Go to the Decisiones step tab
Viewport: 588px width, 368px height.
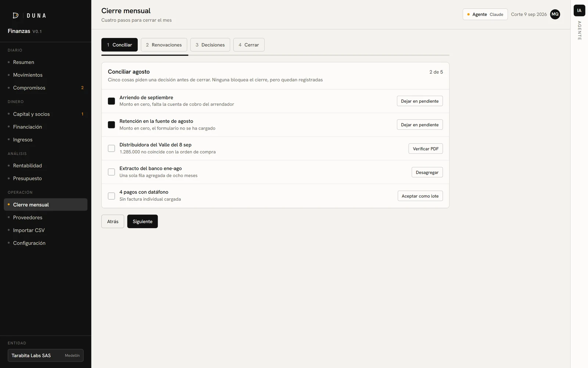(210, 45)
